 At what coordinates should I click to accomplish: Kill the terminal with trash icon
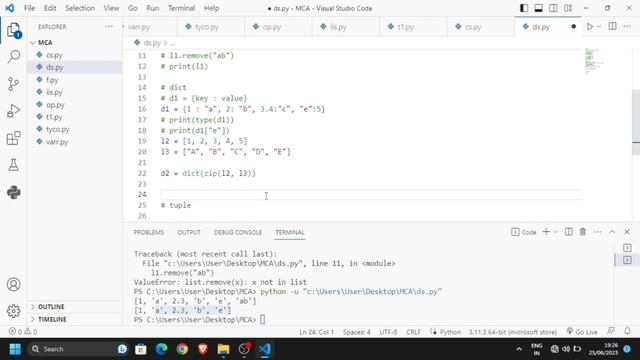coord(583,232)
